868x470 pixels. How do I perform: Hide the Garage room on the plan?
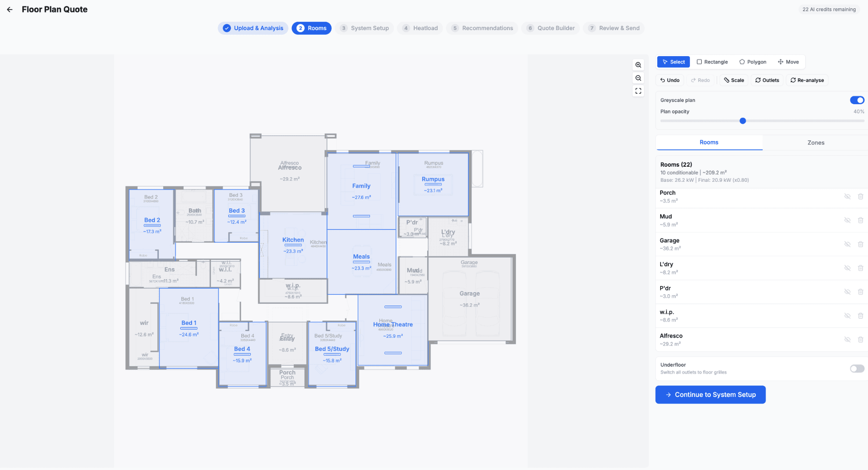pos(847,244)
